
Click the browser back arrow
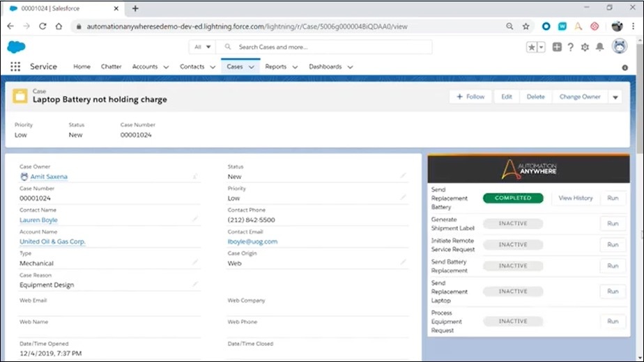10,26
